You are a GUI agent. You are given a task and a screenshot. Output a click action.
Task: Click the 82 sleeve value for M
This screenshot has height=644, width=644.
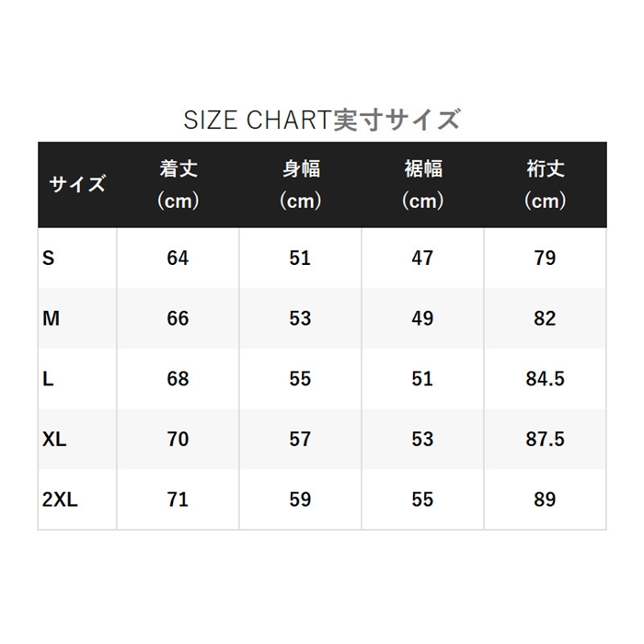pyautogui.click(x=545, y=318)
